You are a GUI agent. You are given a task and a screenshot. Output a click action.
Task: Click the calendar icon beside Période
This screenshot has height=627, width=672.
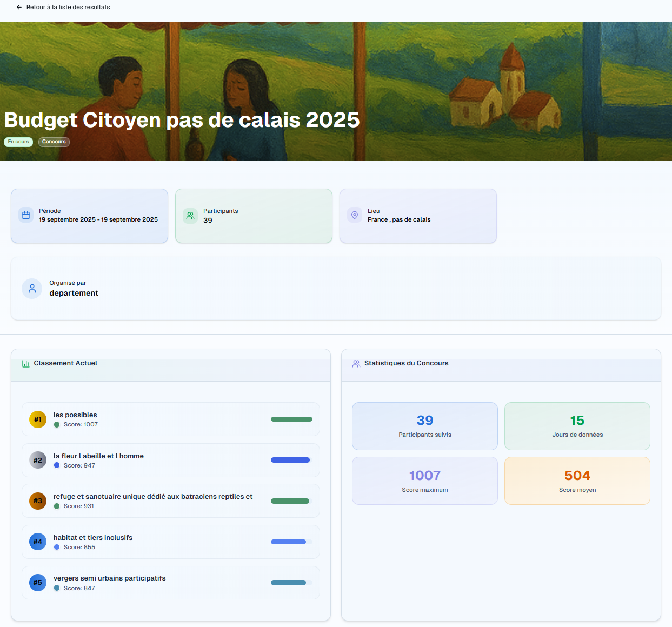[26, 215]
